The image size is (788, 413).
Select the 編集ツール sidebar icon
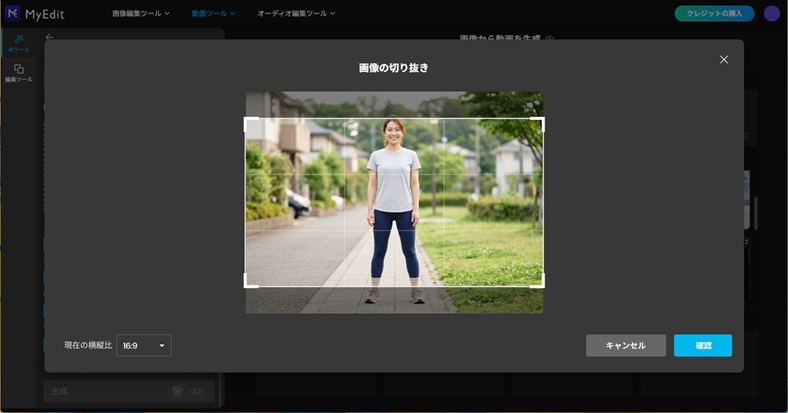[18, 72]
